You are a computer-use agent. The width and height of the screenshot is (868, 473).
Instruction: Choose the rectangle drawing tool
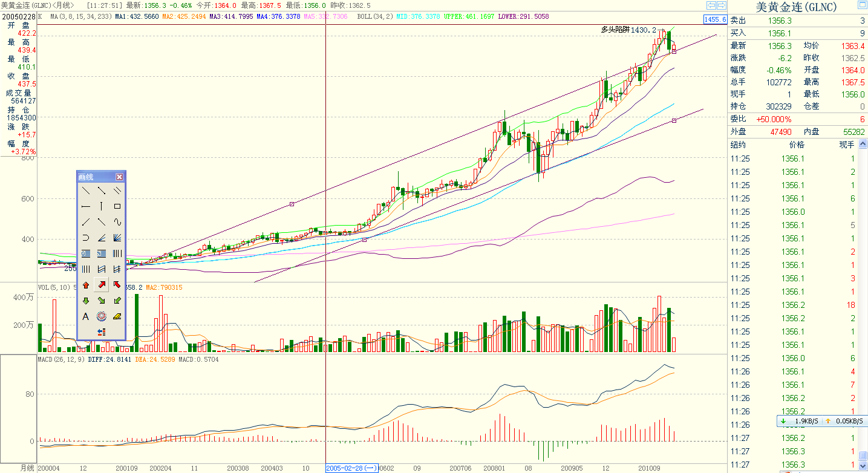pyautogui.click(x=117, y=206)
